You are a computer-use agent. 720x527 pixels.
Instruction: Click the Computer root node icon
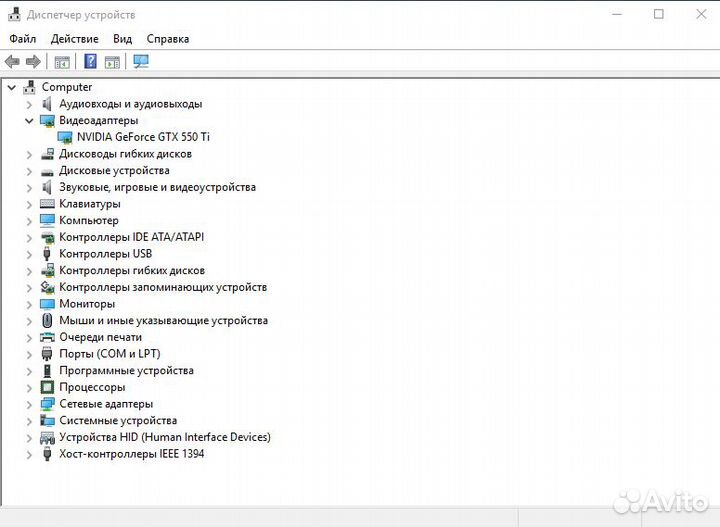pos(29,87)
